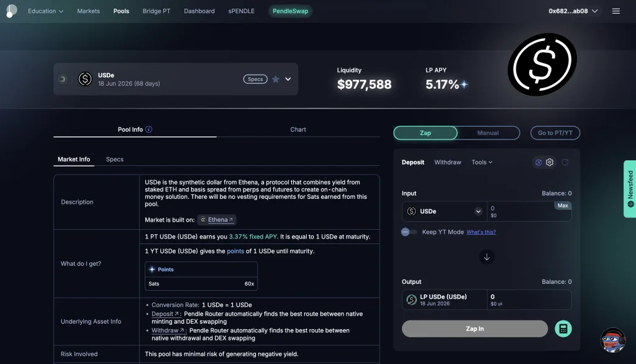Open the What's this? link
The height and width of the screenshot is (364, 636).
click(481, 232)
